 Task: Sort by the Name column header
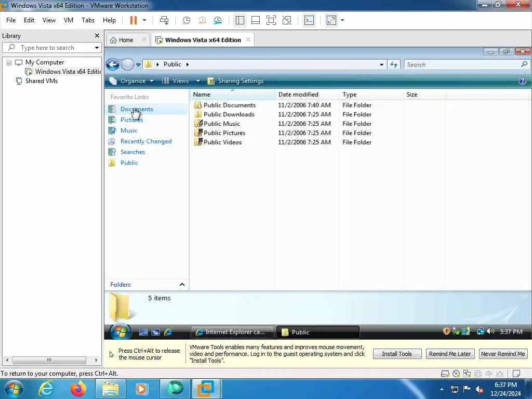tap(232, 95)
